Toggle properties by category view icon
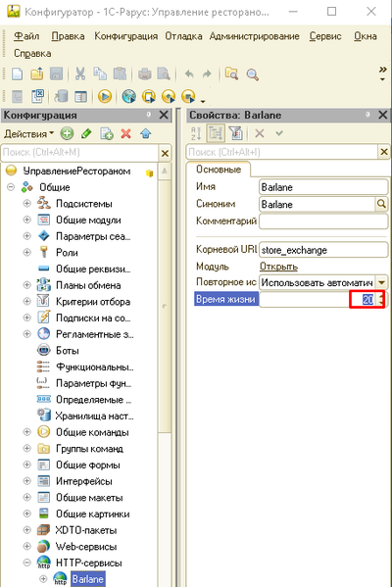The height and width of the screenshot is (587, 392). coord(216,133)
